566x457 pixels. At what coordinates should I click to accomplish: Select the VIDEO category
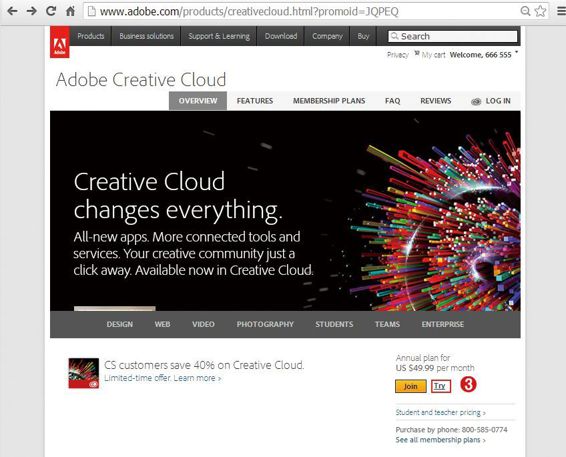click(203, 324)
